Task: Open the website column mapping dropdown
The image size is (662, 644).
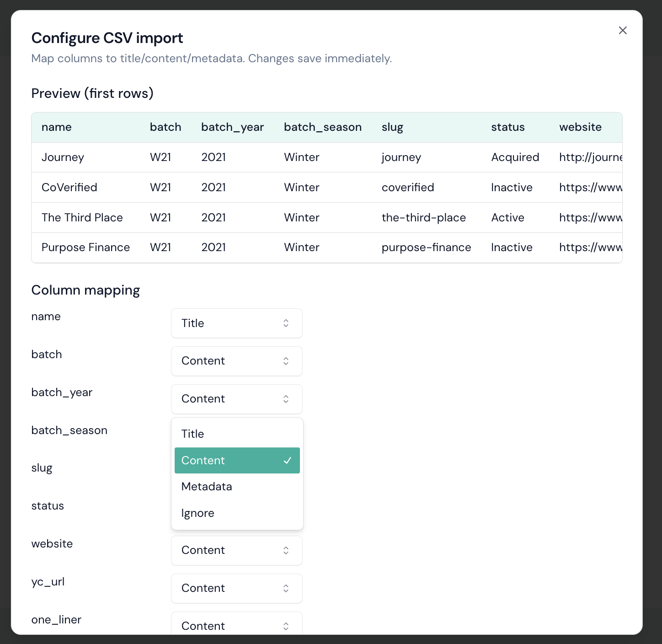Action: click(x=236, y=550)
